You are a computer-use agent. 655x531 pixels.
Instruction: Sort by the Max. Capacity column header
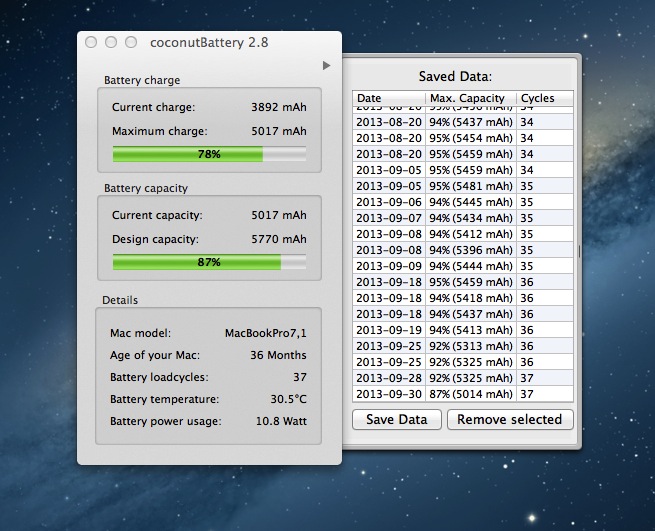click(x=471, y=98)
